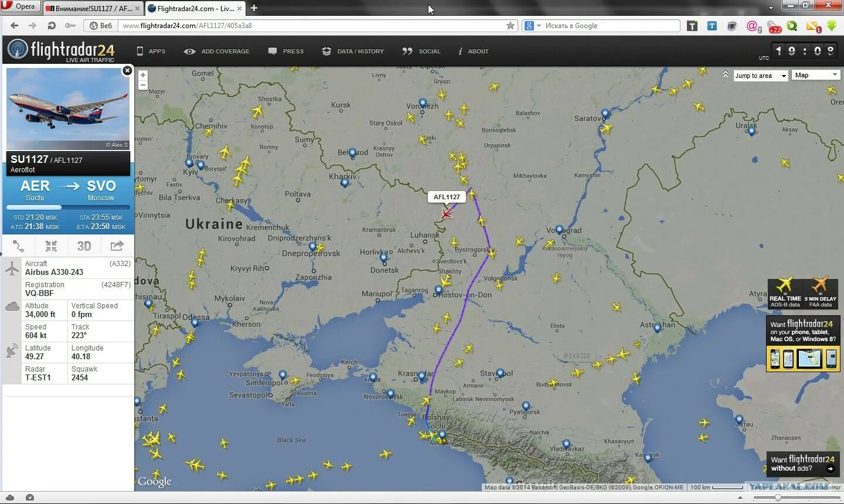This screenshot has width=844, height=504.
Task: Click the Opera Turbo speedometer icon
Action: coord(30,498)
